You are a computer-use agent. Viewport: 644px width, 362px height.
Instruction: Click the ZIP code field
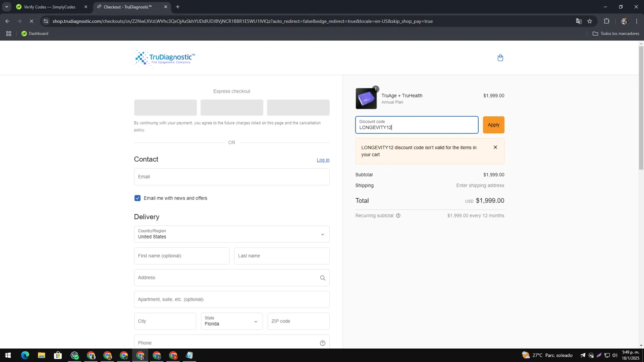(298, 321)
